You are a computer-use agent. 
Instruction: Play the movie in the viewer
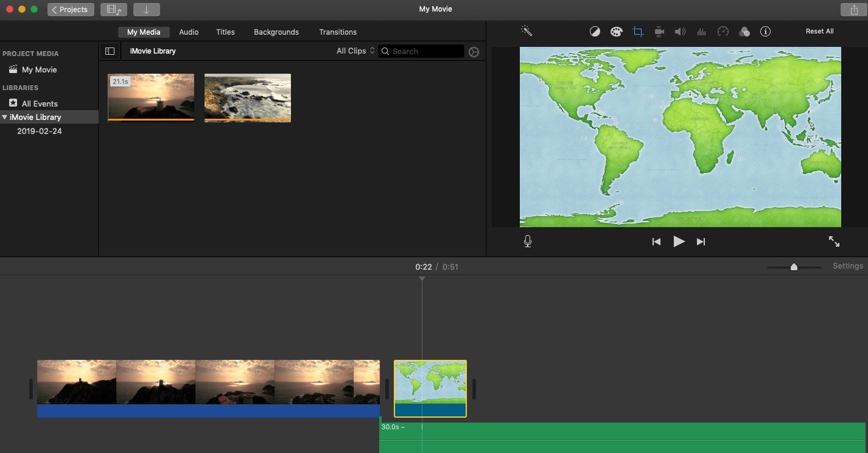(679, 241)
